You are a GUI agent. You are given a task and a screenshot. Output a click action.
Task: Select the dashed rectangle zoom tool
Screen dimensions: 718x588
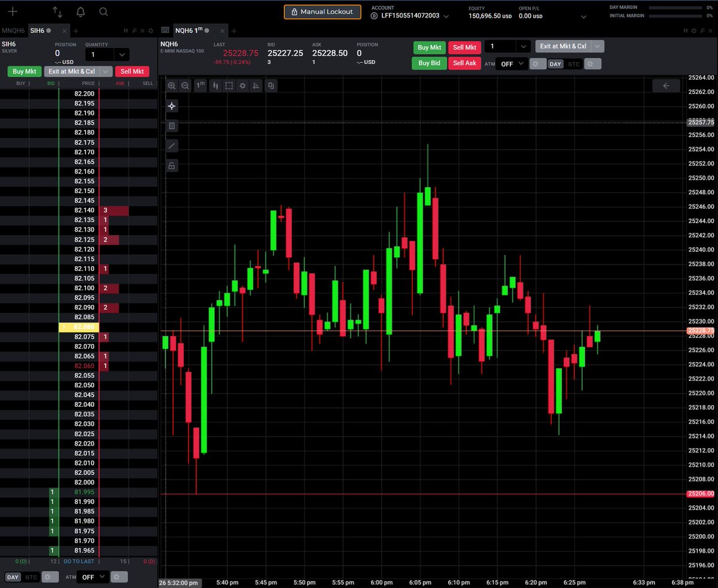point(229,86)
